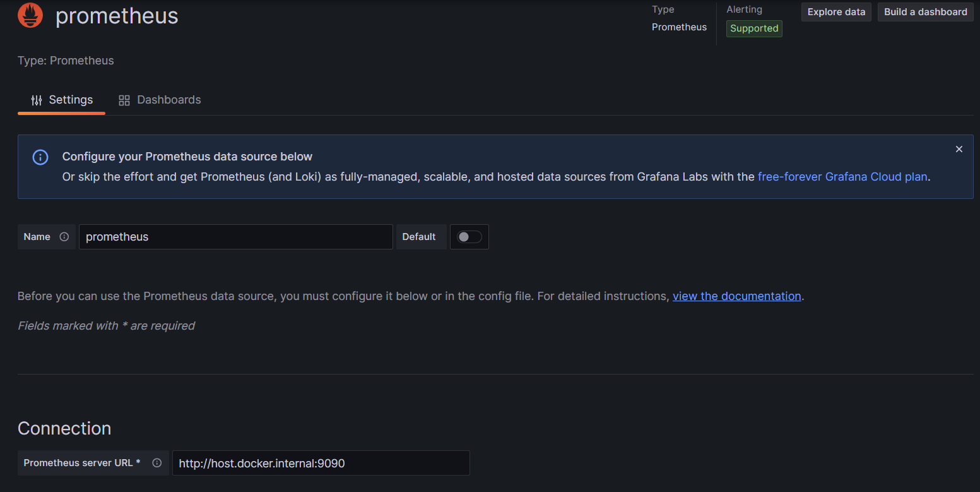This screenshot has width=980, height=492.
Task: Click the Prometheus flame logo icon
Action: point(30,15)
